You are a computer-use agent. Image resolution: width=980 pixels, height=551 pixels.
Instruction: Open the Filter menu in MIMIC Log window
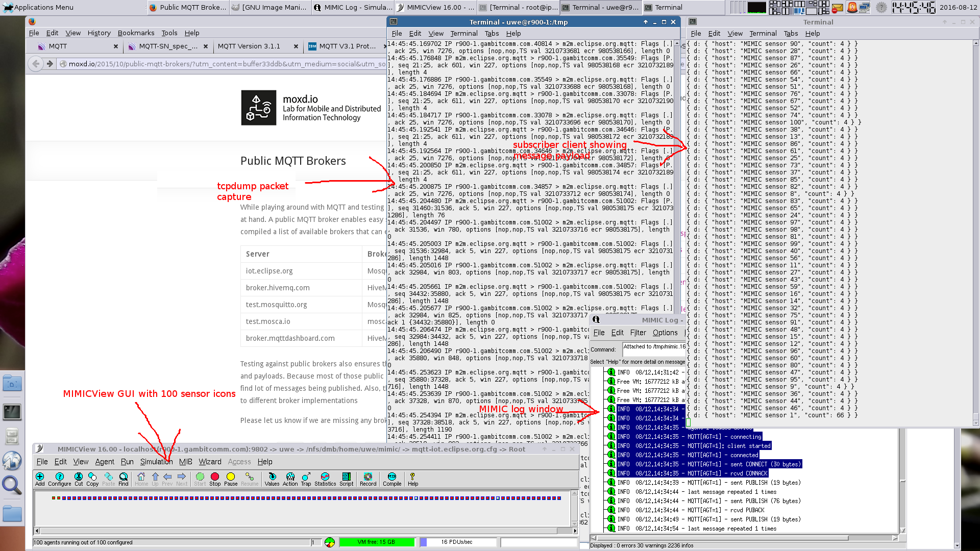(638, 333)
